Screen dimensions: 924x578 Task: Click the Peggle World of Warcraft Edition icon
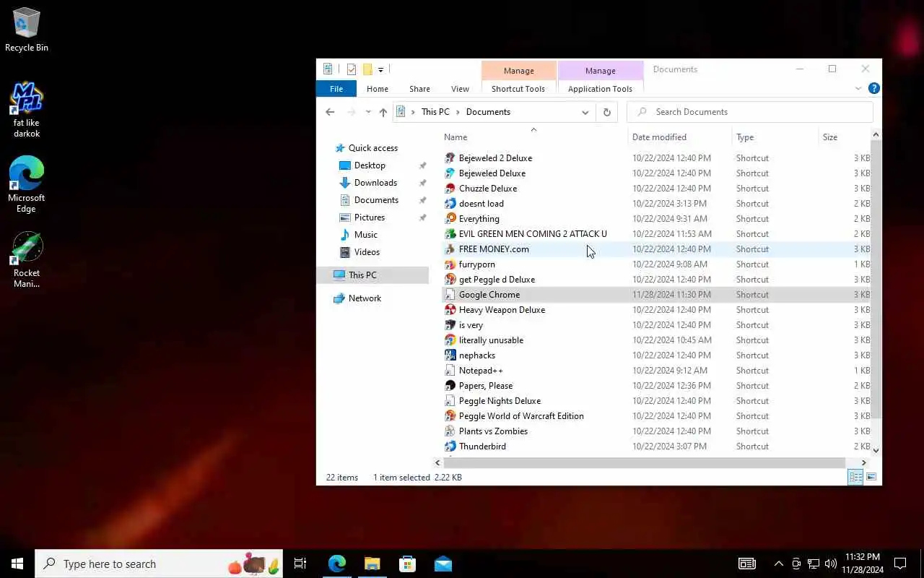click(450, 416)
